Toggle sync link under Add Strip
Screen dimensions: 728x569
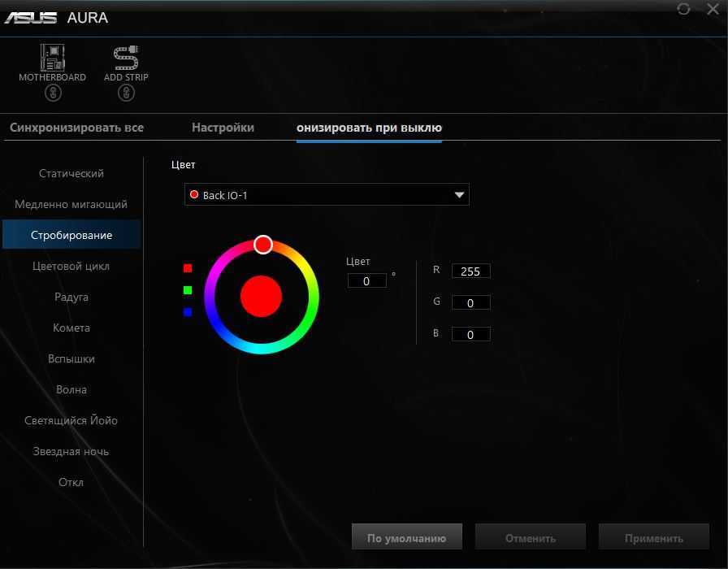point(126,93)
